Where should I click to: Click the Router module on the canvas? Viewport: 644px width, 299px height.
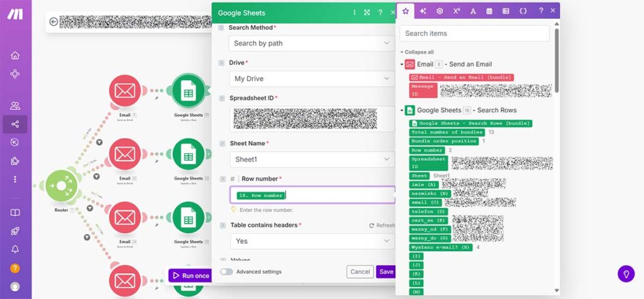pos(61,187)
